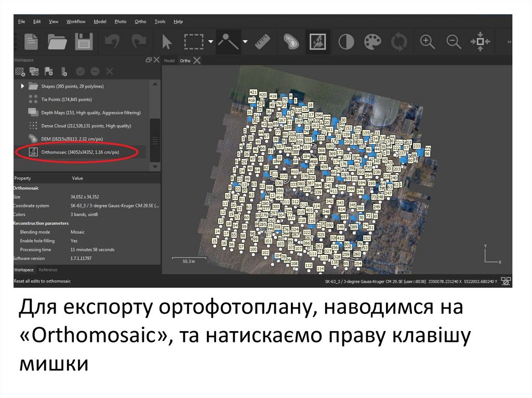Open the color palette toolbar icon
Screen dimensions: 532x398
[x=373, y=42]
